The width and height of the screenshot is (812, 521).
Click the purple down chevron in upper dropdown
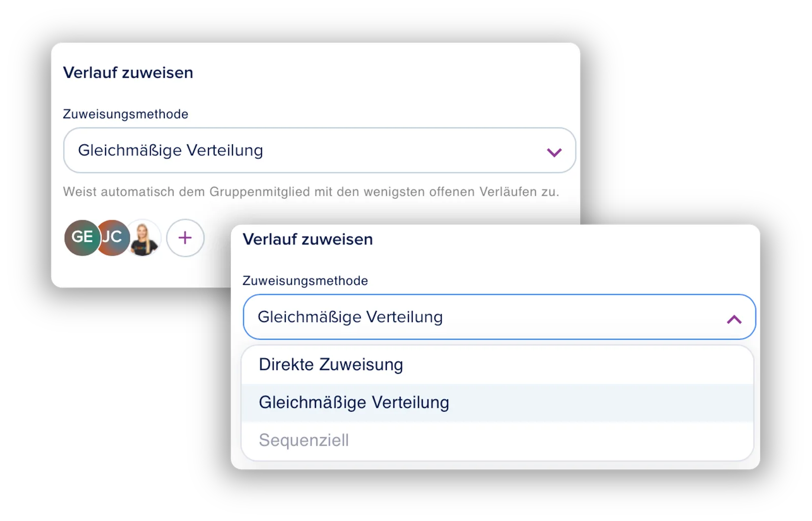(x=554, y=152)
